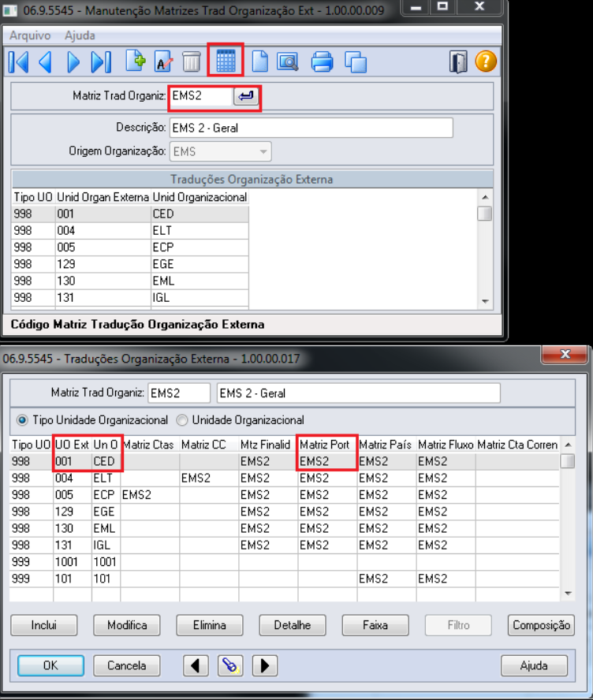Select upper grid row with CED

pos(130,214)
